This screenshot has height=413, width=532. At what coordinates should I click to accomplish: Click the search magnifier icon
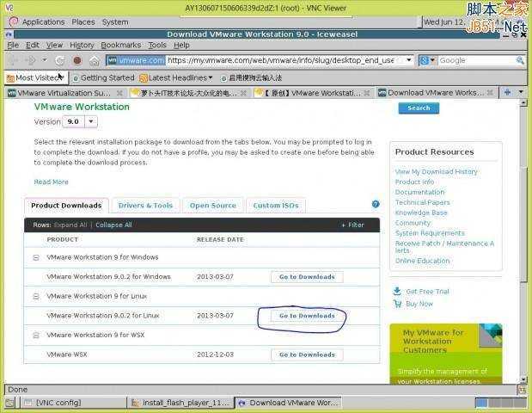[x=519, y=60]
